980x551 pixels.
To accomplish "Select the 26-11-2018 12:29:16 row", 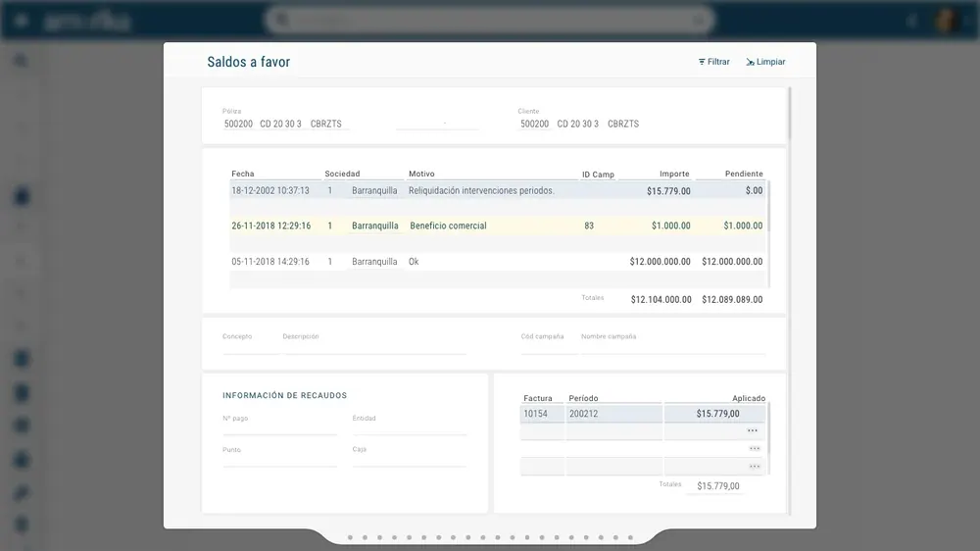I will 498,225.
